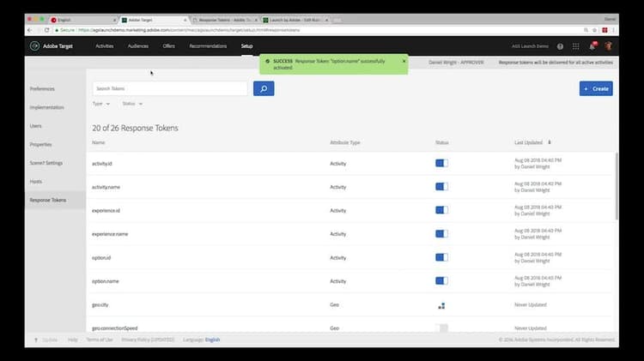Dismiss the success notification banner
The width and height of the screenshot is (644, 361).
coord(404,61)
